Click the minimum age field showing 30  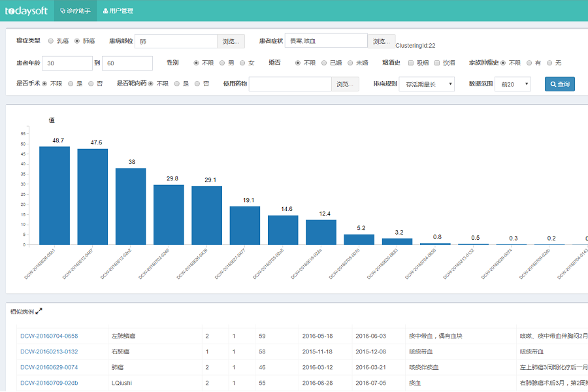[x=67, y=63]
